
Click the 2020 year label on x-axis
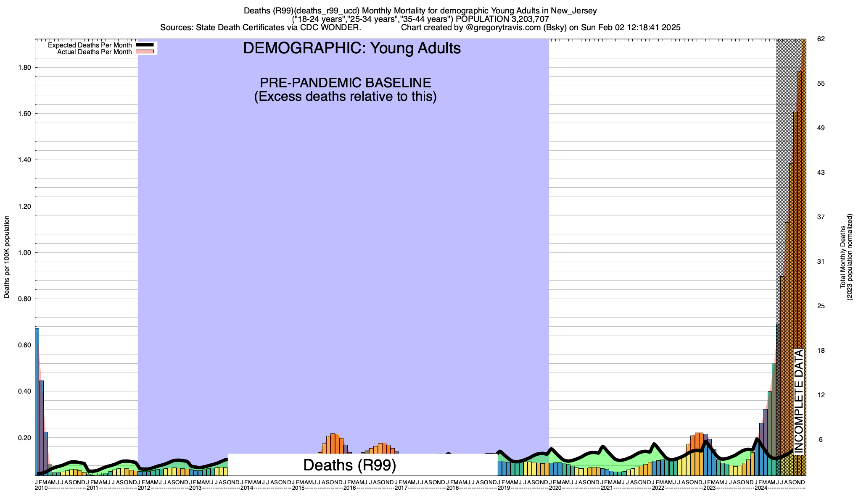(555, 488)
